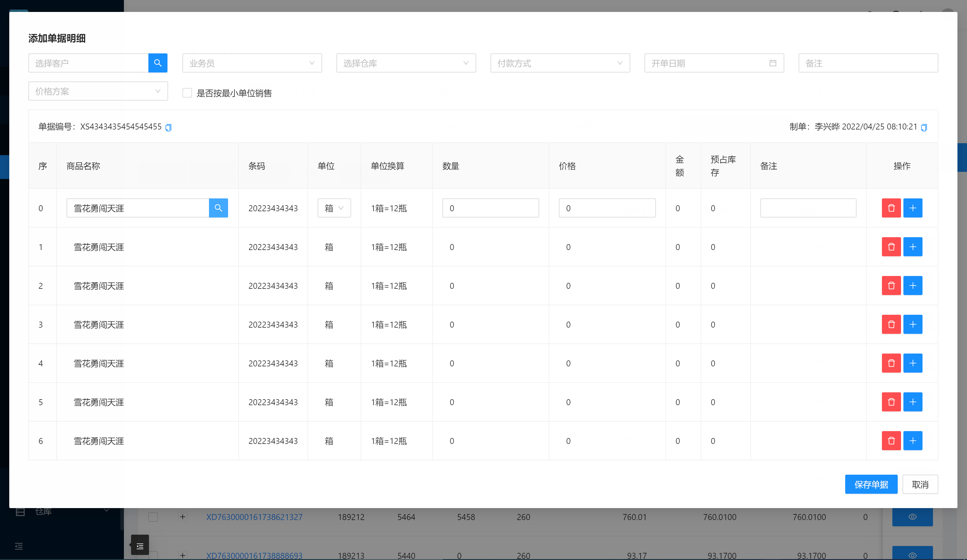Viewport: 967px width, 560px height.
Task: Open the 付款方式 dropdown
Action: click(560, 63)
